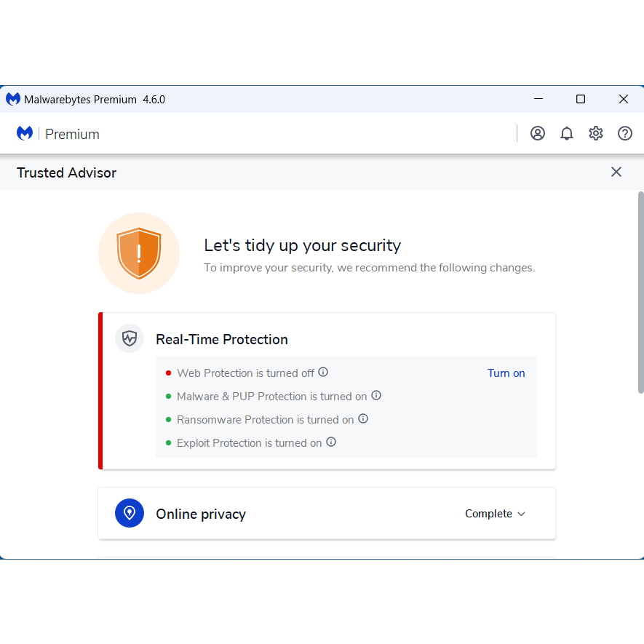Turn on Web Protection
The image size is (644, 644).
506,373
